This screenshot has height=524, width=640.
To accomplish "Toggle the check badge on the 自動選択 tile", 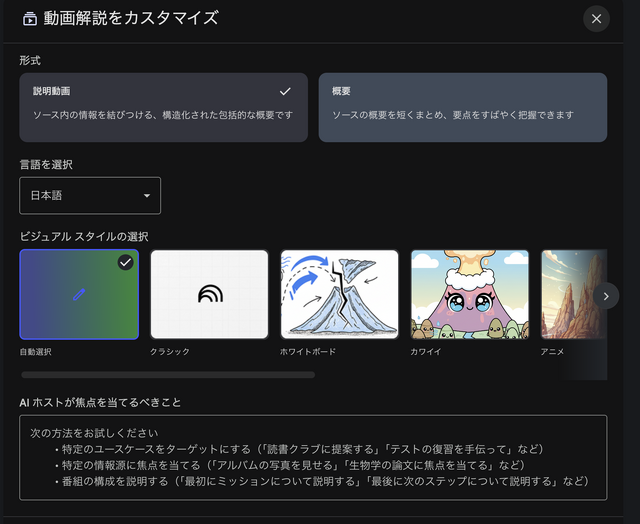I will (x=125, y=262).
